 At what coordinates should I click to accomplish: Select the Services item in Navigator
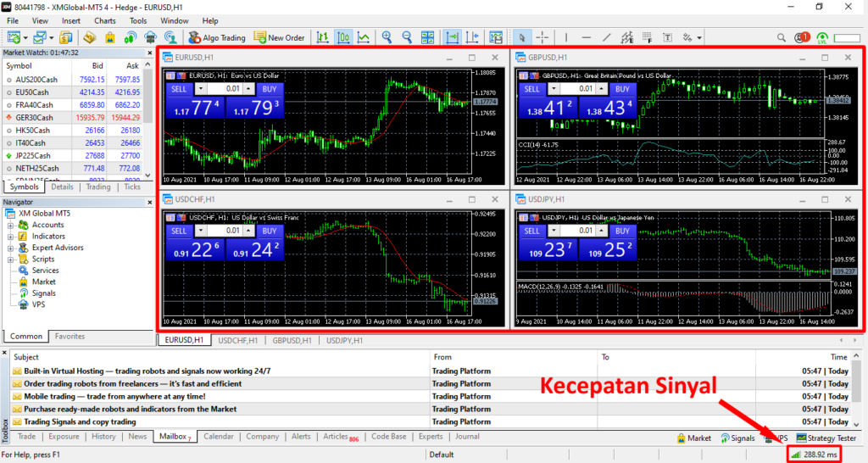tap(46, 271)
